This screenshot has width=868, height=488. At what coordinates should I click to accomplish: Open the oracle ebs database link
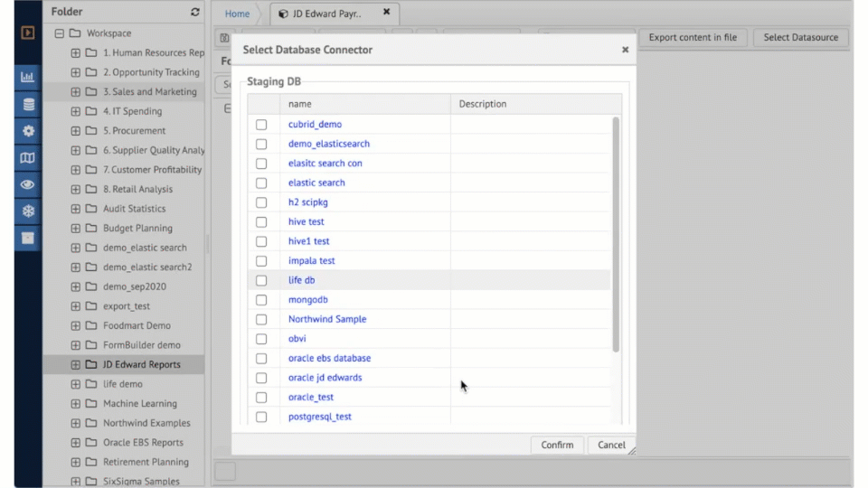point(329,358)
